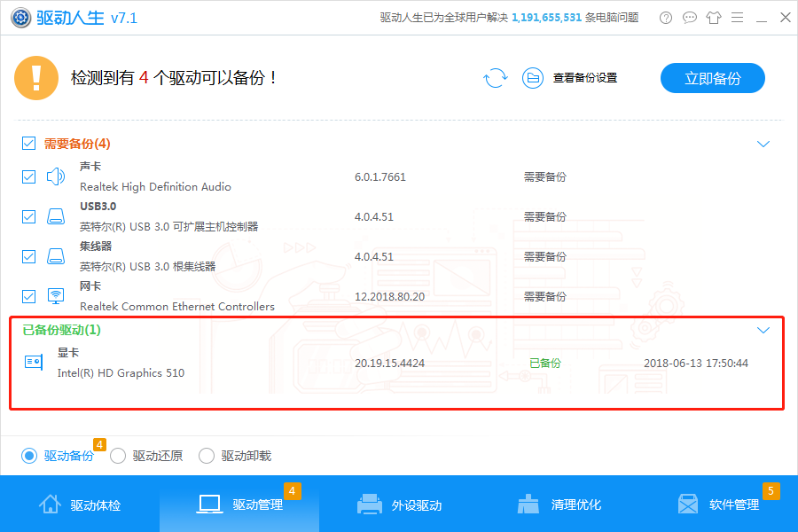Click the refresh scan icon

pos(497,78)
